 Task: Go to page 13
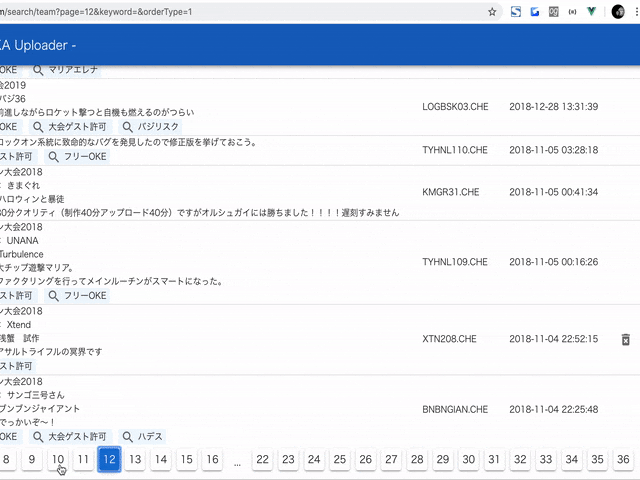[x=135, y=460]
